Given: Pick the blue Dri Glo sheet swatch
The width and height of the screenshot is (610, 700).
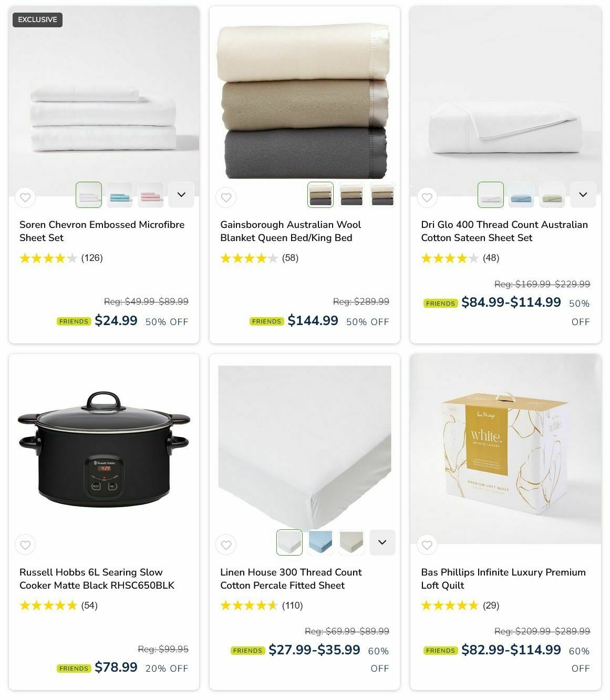Looking at the screenshot, I should pyautogui.click(x=521, y=195).
